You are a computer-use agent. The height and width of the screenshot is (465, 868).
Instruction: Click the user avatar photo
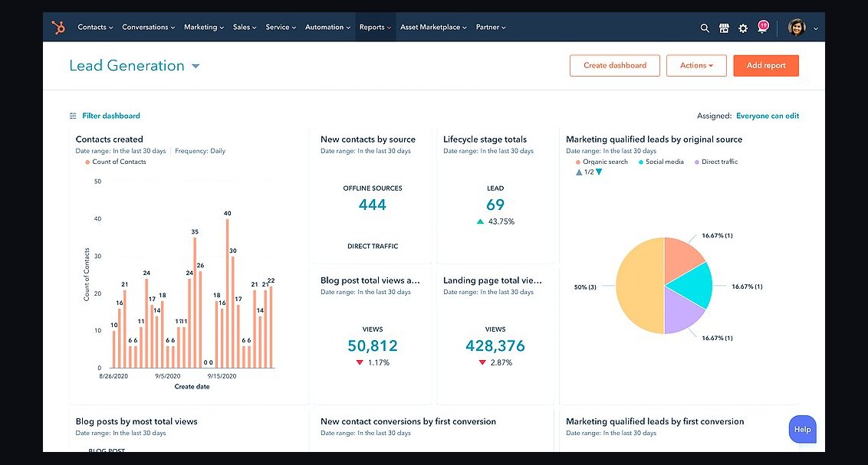pyautogui.click(x=797, y=27)
